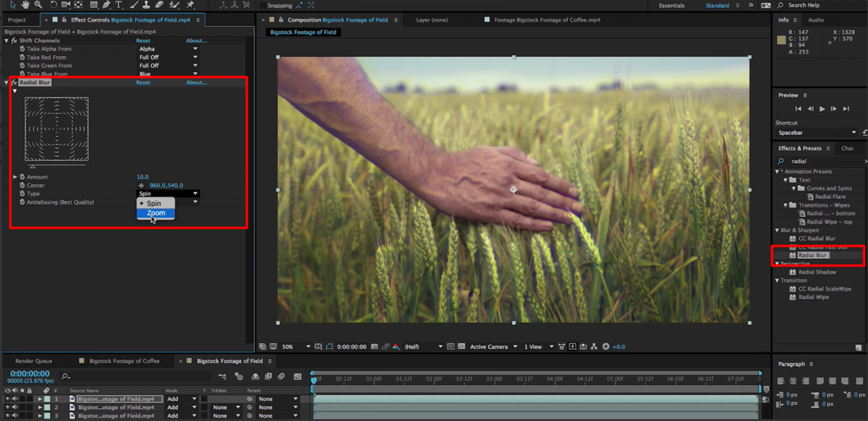Toggle video visibility for layer 1
This screenshot has height=421, width=868.
click(x=7, y=399)
